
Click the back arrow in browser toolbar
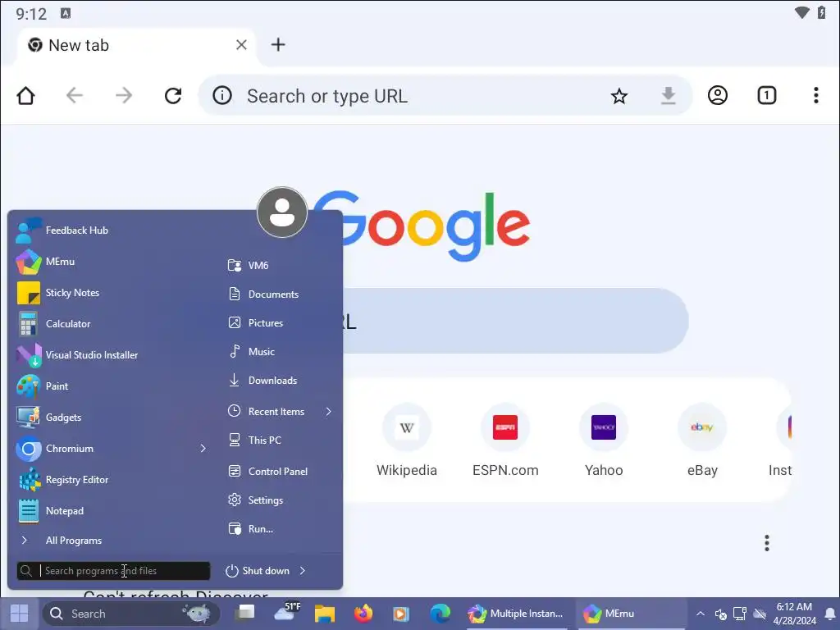(75, 96)
